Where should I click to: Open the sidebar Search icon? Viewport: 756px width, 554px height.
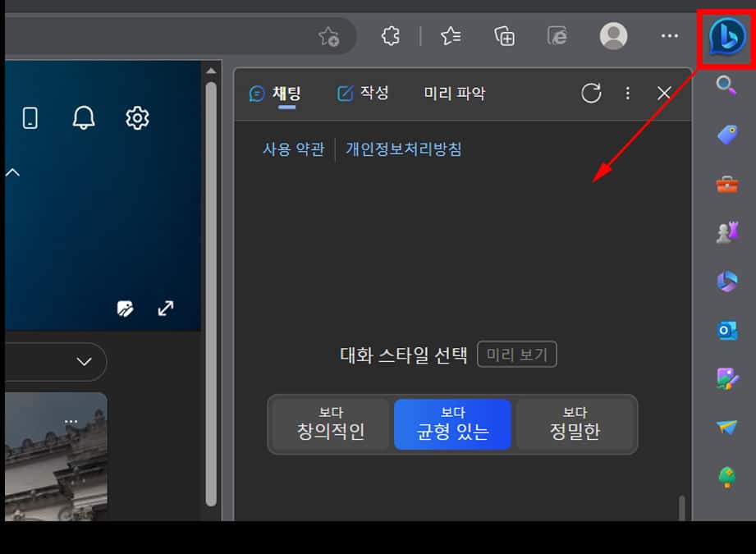[x=726, y=85]
